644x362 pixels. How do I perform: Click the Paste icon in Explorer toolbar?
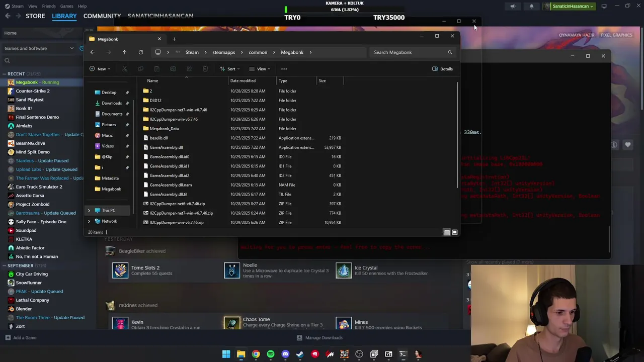157,69
